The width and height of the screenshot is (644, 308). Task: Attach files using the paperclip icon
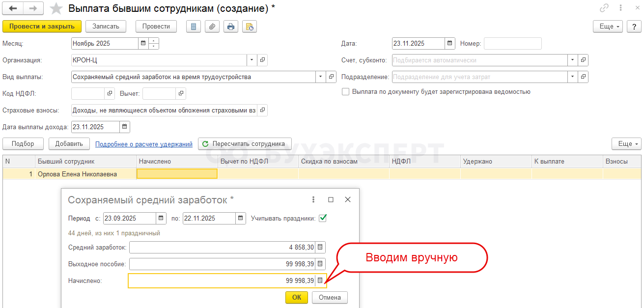(x=212, y=27)
